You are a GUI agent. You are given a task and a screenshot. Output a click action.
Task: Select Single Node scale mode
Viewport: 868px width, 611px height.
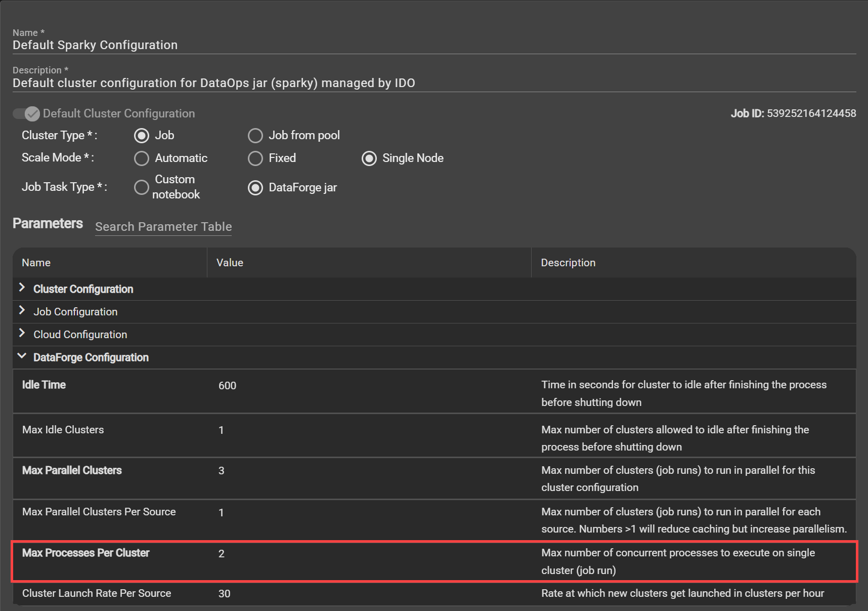click(369, 158)
